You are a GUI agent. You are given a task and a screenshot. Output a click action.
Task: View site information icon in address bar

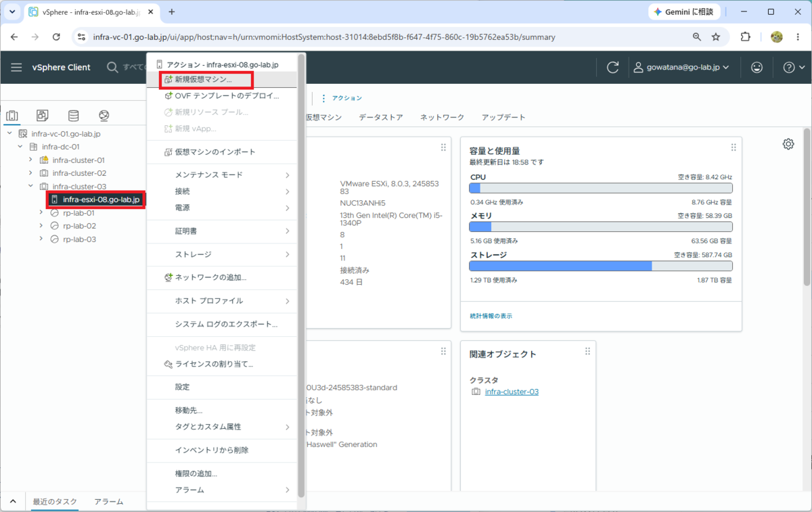(81, 37)
